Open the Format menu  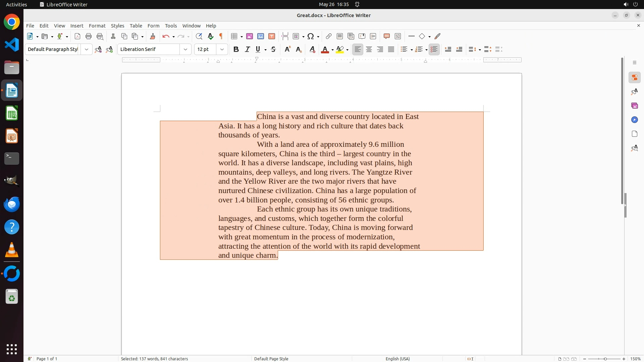pyautogui.click(x=97, y=25)
